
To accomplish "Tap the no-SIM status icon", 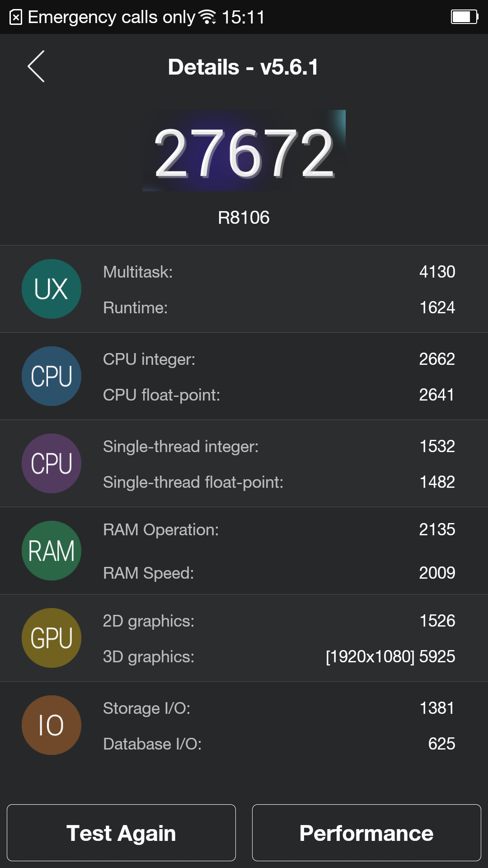I will [16, 17].
